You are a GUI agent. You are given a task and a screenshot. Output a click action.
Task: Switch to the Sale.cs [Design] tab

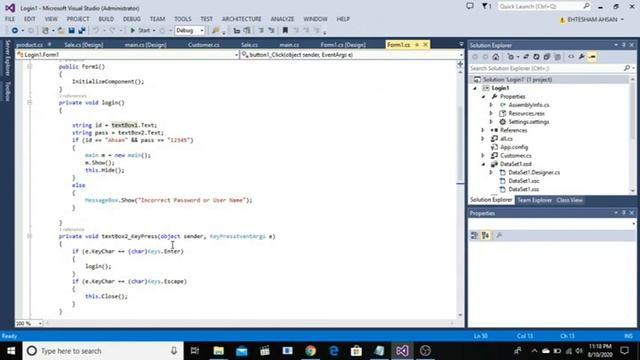(x=84, y=45)
